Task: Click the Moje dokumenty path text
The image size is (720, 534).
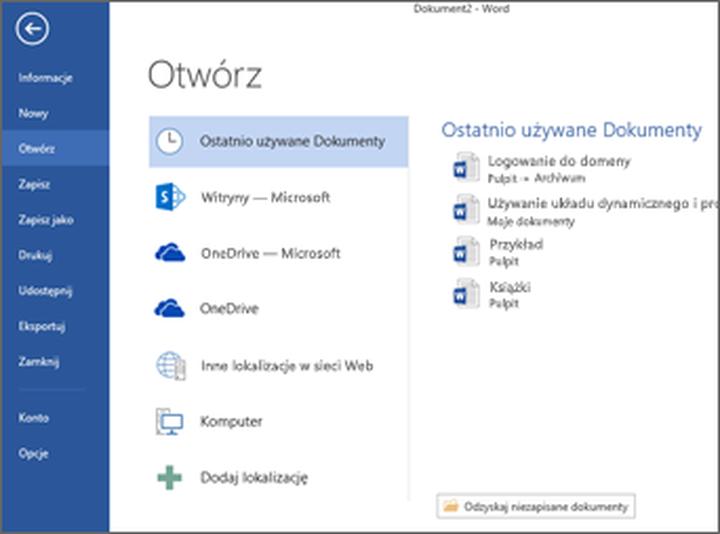Action: point(531,221)
